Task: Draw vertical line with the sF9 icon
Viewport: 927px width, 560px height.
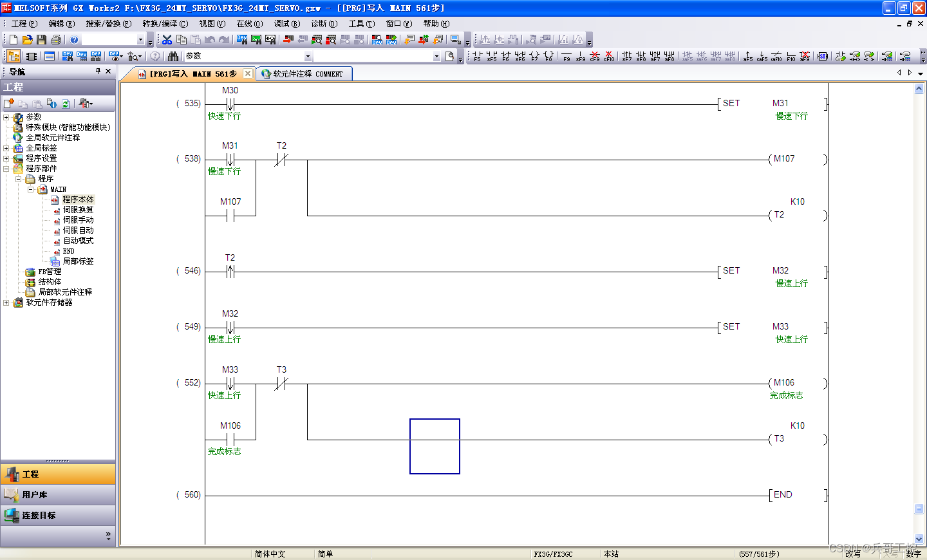Action: (x=581, y=56)
